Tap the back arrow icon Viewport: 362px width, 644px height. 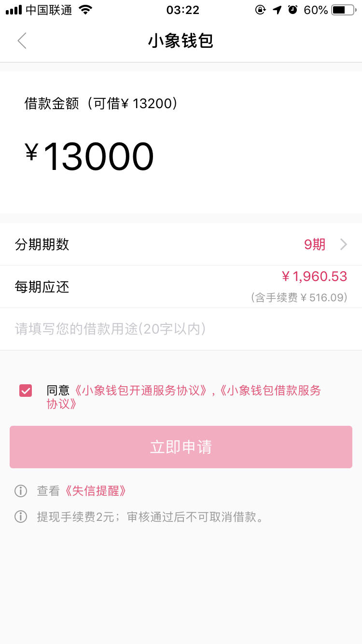22,41
